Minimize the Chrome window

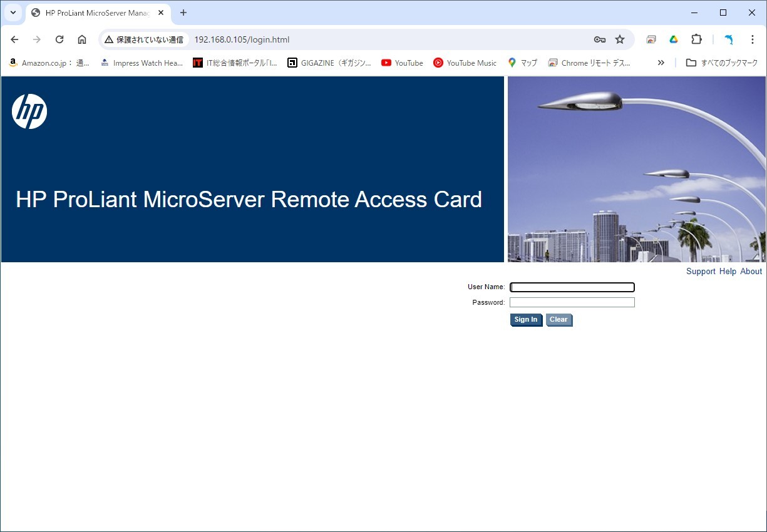(x=694, y=13)
